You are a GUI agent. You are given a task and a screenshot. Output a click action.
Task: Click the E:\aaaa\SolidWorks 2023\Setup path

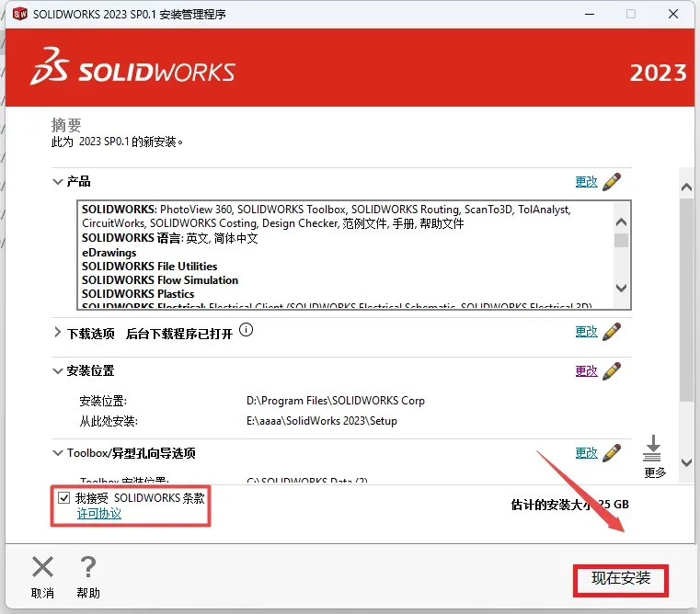(x=321, y=421)
